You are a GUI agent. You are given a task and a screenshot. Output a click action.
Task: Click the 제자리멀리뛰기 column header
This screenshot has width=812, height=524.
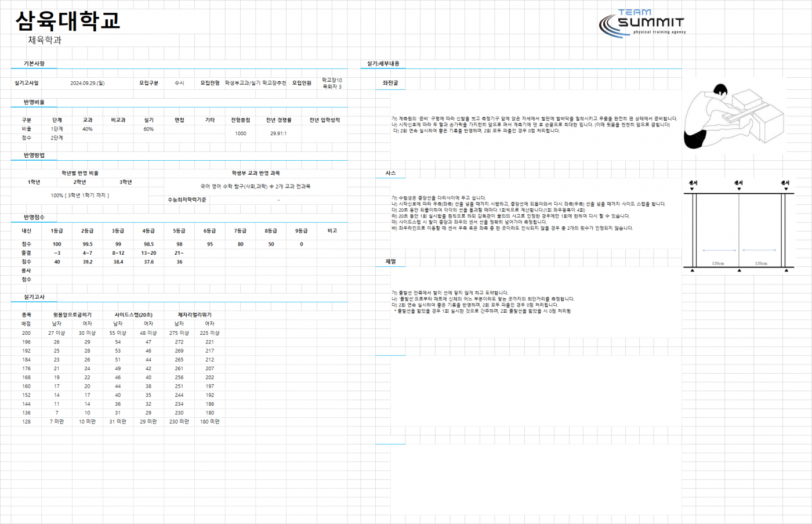click(x=194, y=315)
